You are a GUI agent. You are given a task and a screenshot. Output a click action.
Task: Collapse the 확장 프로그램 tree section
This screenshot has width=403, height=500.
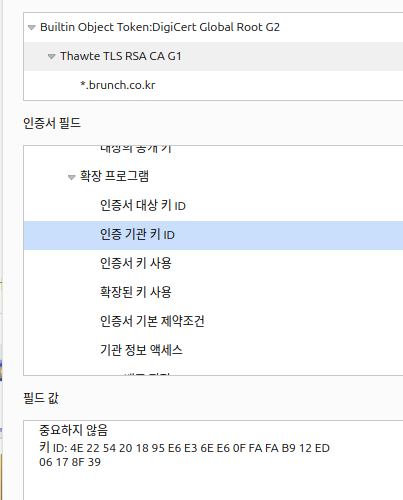coord(71,177)
